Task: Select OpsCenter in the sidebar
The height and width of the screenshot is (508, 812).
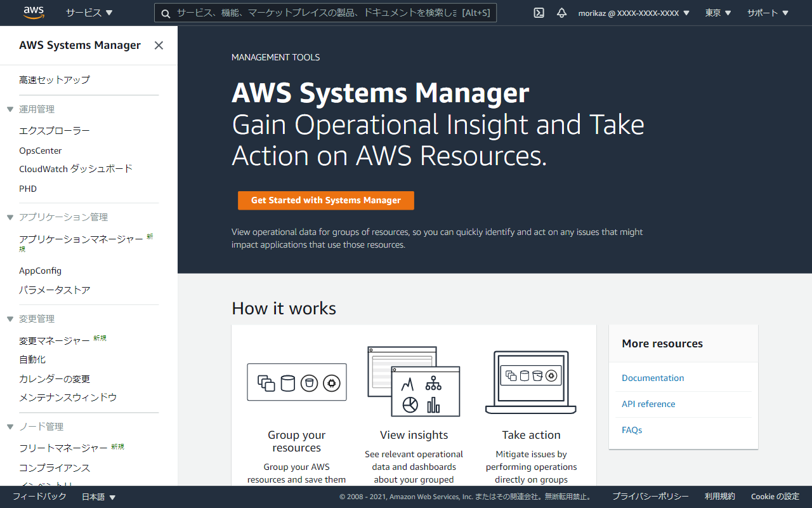Action: [40, 150]
